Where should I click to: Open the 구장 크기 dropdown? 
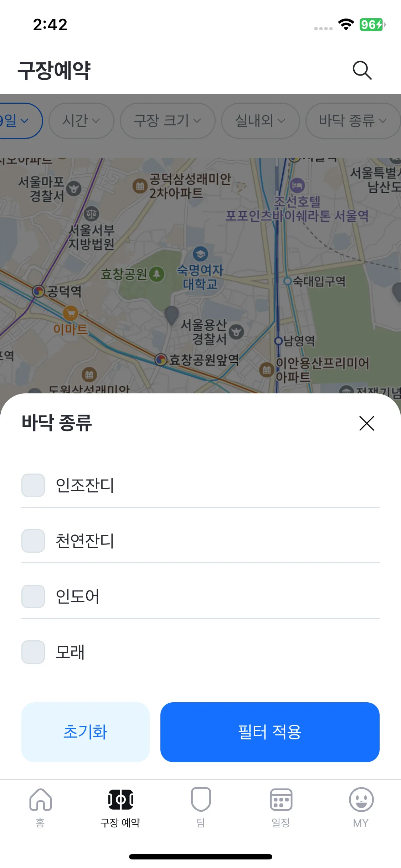(x=168, y=121)
